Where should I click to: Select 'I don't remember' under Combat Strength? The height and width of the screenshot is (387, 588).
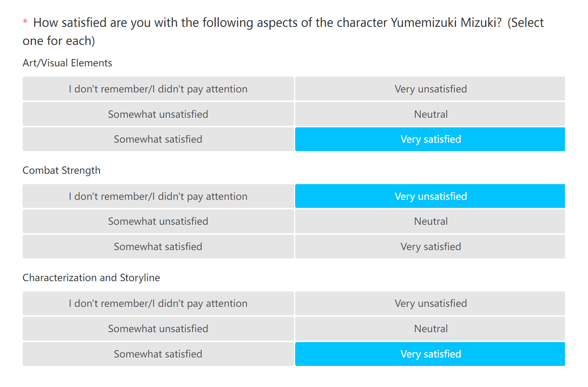coord(158,196)
